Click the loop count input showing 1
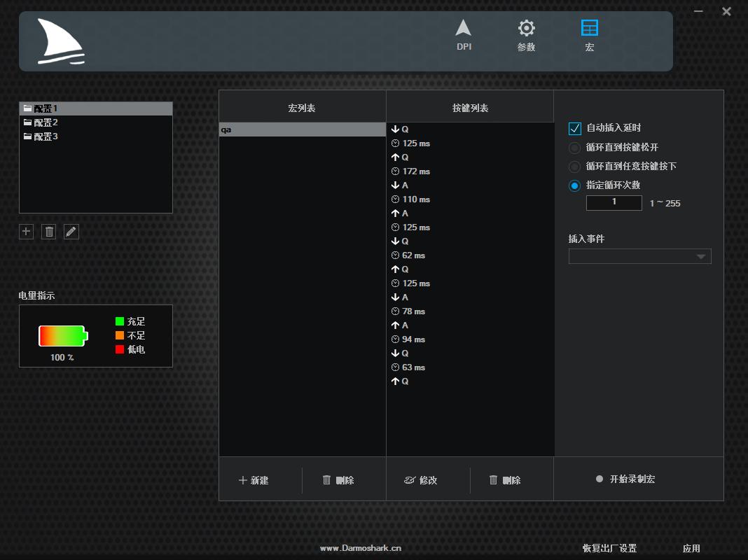 click(614, 202)
